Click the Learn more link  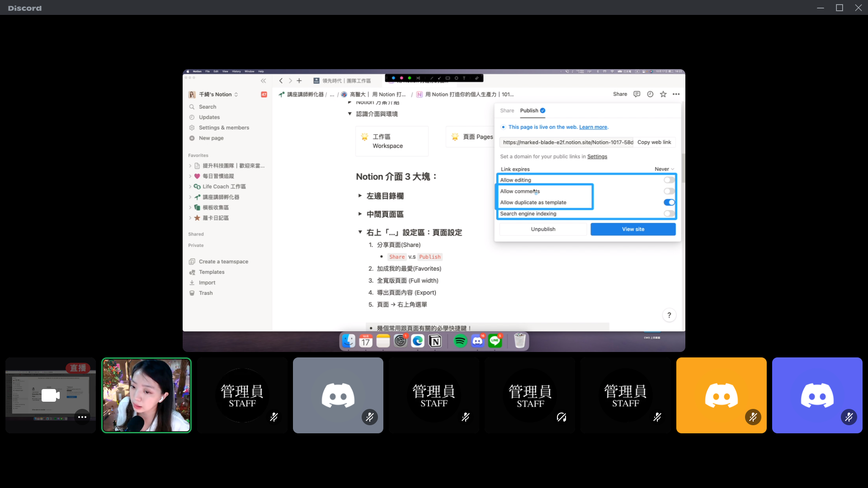[593, 127]
